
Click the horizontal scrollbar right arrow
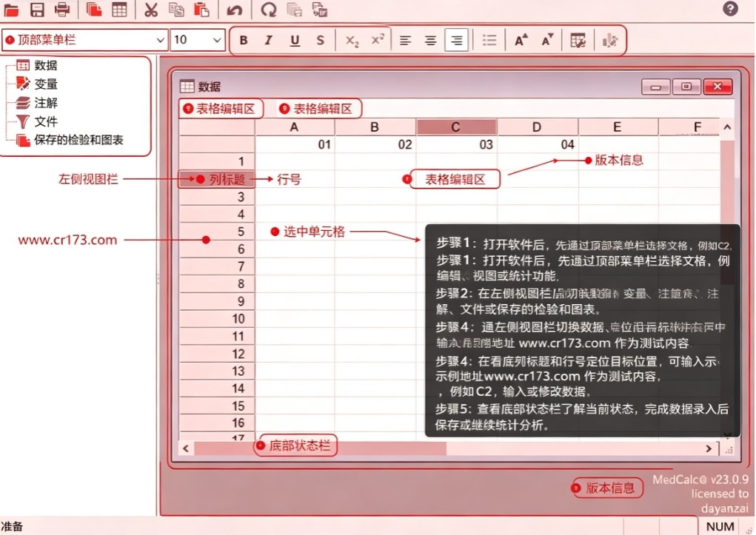(x=709, y=448)
